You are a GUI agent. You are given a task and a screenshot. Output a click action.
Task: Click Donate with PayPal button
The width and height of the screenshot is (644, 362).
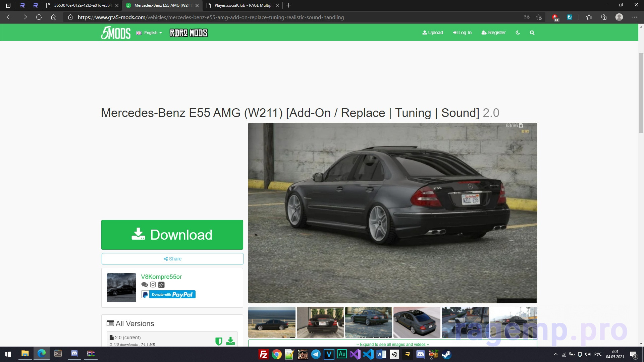(168, 294)
